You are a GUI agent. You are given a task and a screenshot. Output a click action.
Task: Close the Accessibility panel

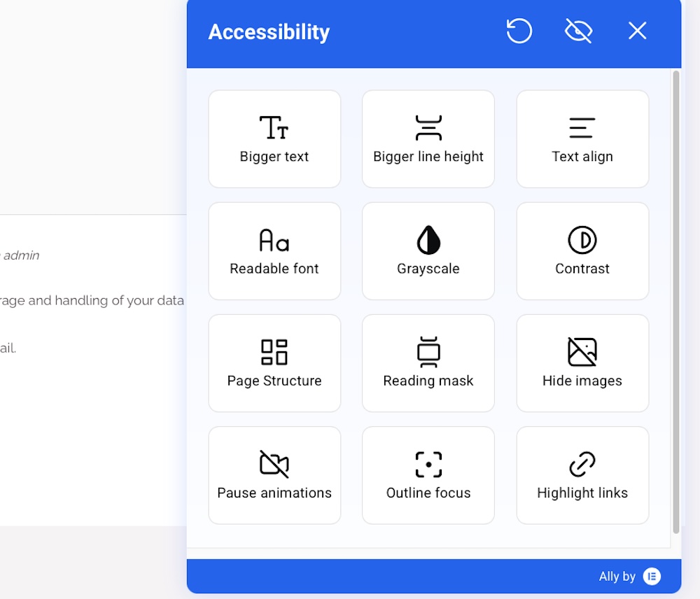click(x=637, y=31)
